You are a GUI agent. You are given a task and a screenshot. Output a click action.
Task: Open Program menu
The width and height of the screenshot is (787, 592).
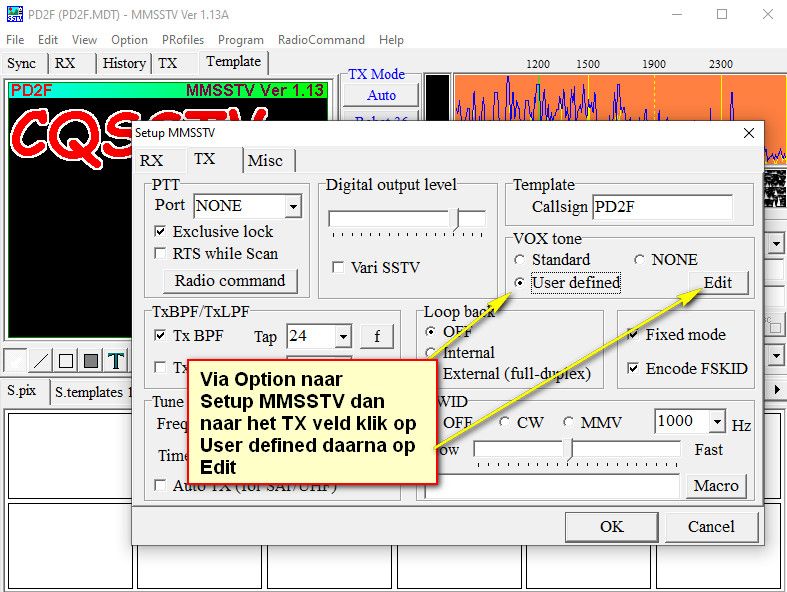pyautogui.click(x=240, y=40)
